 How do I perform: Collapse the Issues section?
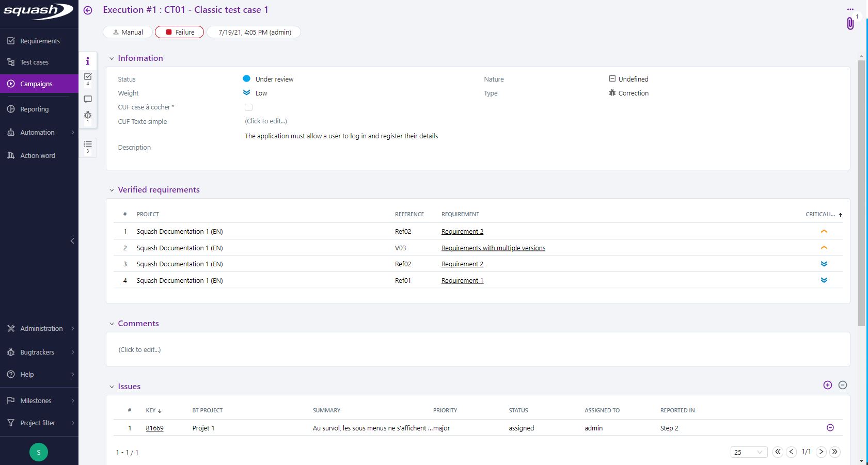click(112, 386)
